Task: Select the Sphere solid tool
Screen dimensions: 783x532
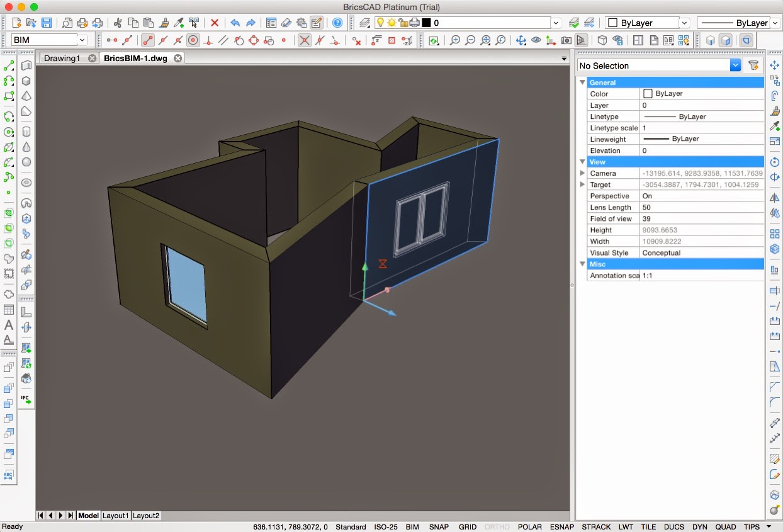Action: [26, 162]
